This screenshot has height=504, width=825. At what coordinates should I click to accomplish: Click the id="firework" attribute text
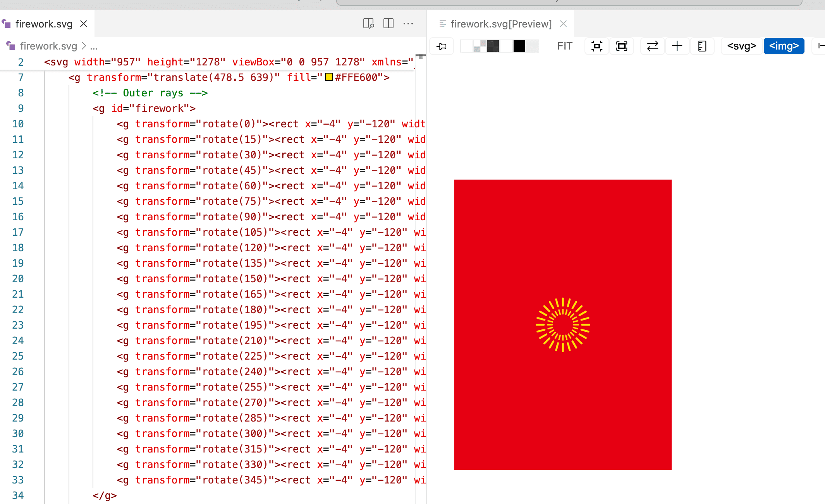click(x=150, y=108)
